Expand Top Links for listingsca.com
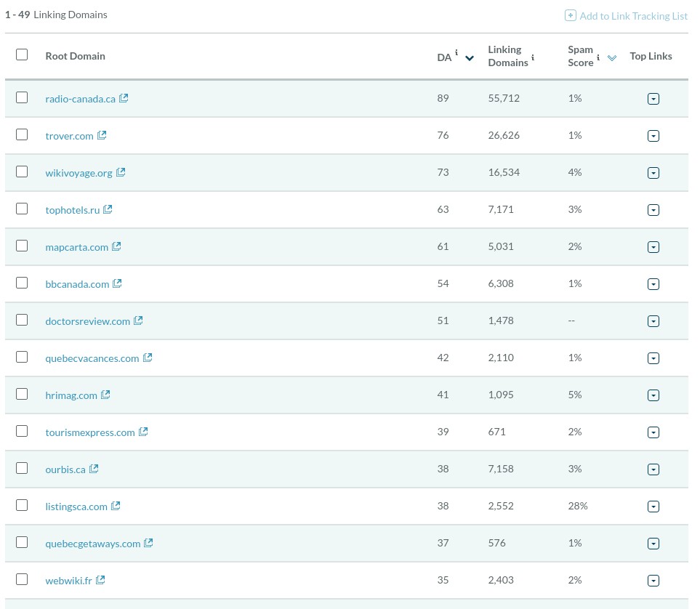This screenshot has width=700, height=609. [653, 507]
